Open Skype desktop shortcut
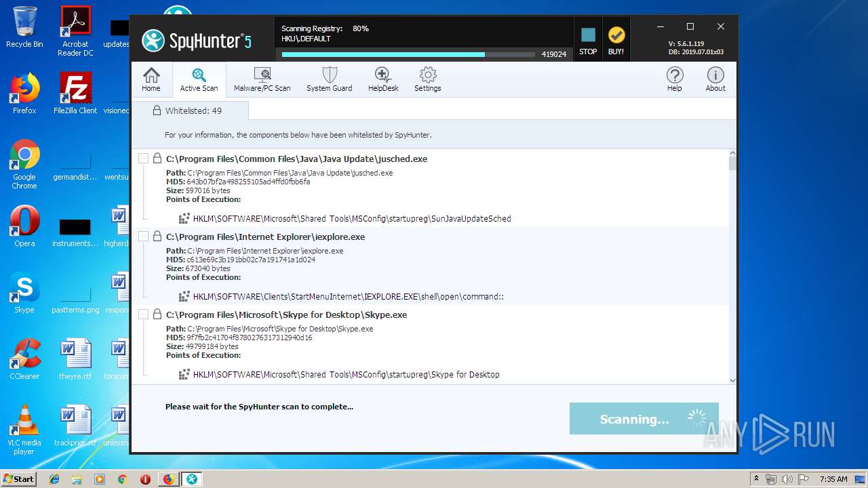This screenshot has height=488, width=868. [24, 292]
